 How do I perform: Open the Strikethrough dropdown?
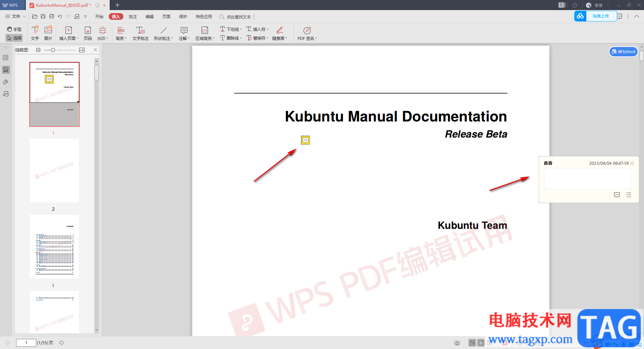click(x=231, y=38)
